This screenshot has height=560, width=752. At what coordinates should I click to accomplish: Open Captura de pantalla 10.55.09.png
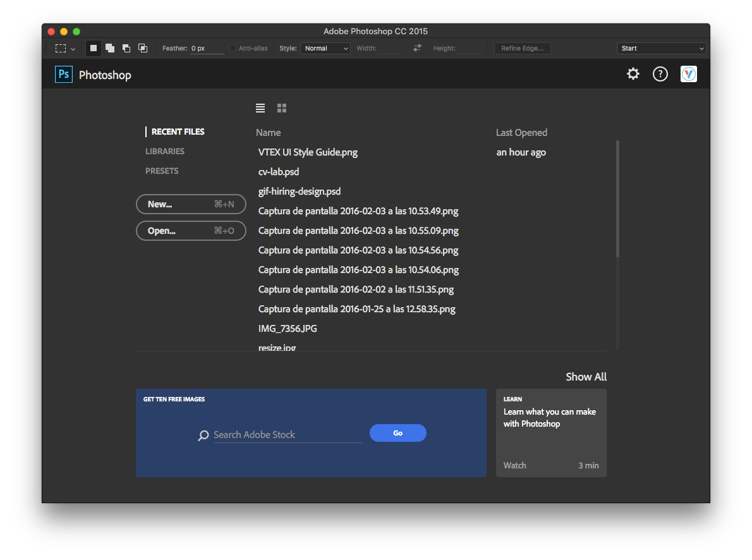pos(358,231)
